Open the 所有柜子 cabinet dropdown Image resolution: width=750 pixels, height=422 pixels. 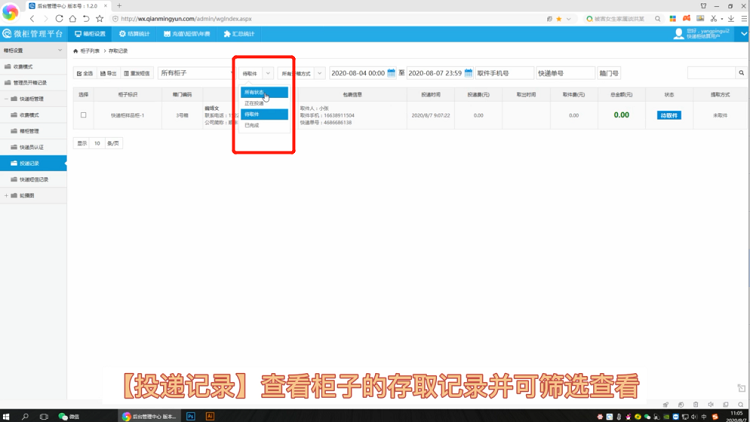point(195,73)
